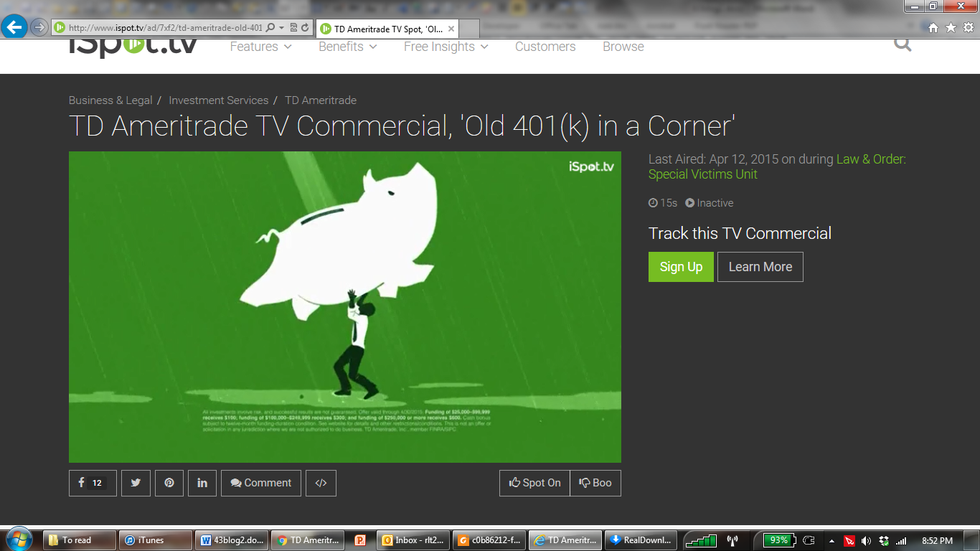Share via the Pinterest icon
The height and width of the screenshot is (551, 980).
pos(169,483)
